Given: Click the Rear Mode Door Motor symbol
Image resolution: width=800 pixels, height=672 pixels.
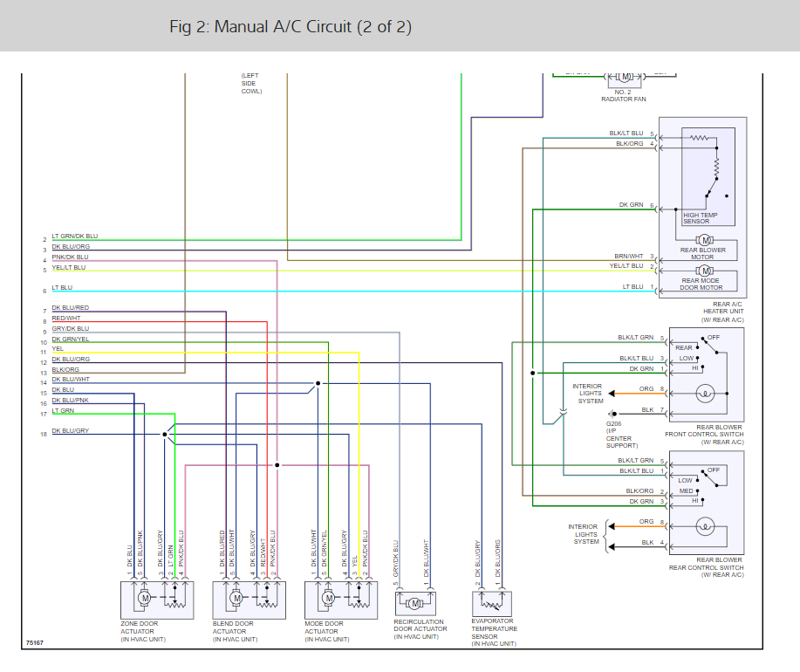Looking at the screenshot, I should [705, 271].
